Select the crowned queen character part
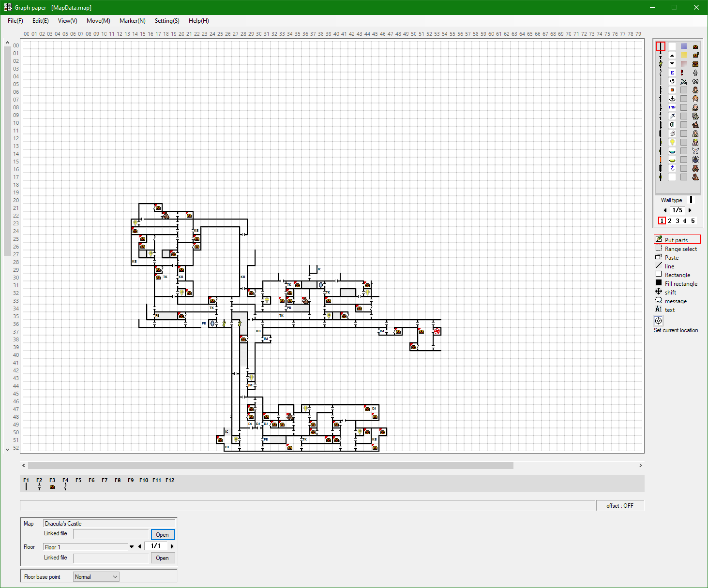 (x=695, y=142)
